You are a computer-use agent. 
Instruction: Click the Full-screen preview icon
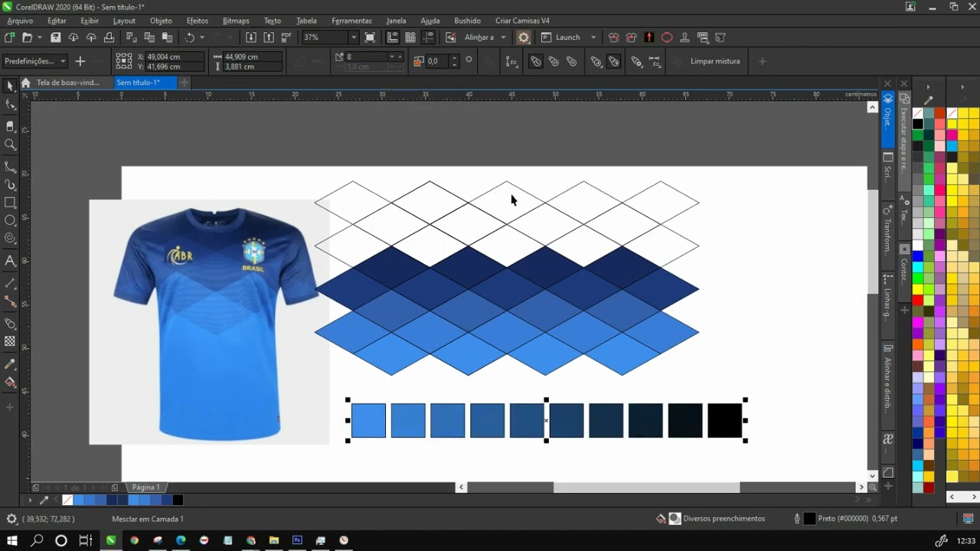click(x=370, y=37)
